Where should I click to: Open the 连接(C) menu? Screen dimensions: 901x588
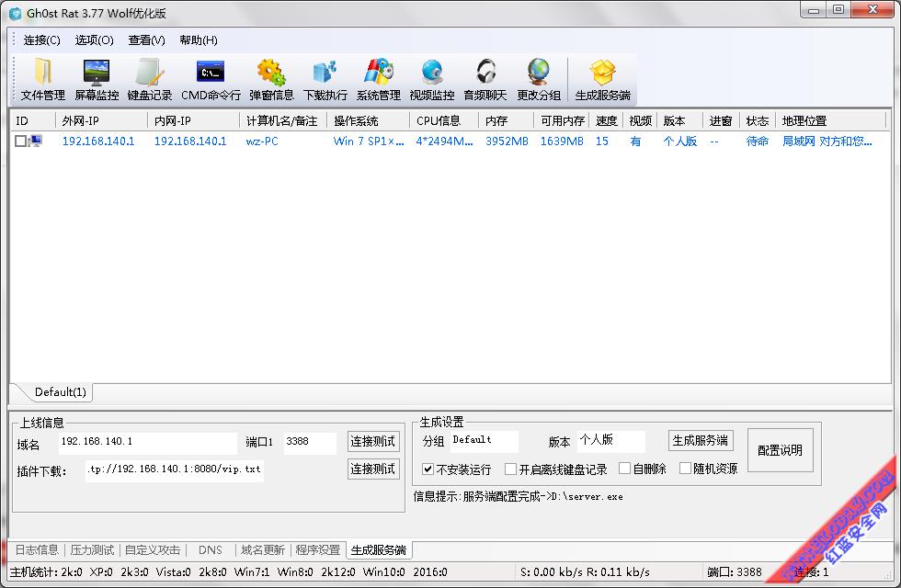point(41,40)
